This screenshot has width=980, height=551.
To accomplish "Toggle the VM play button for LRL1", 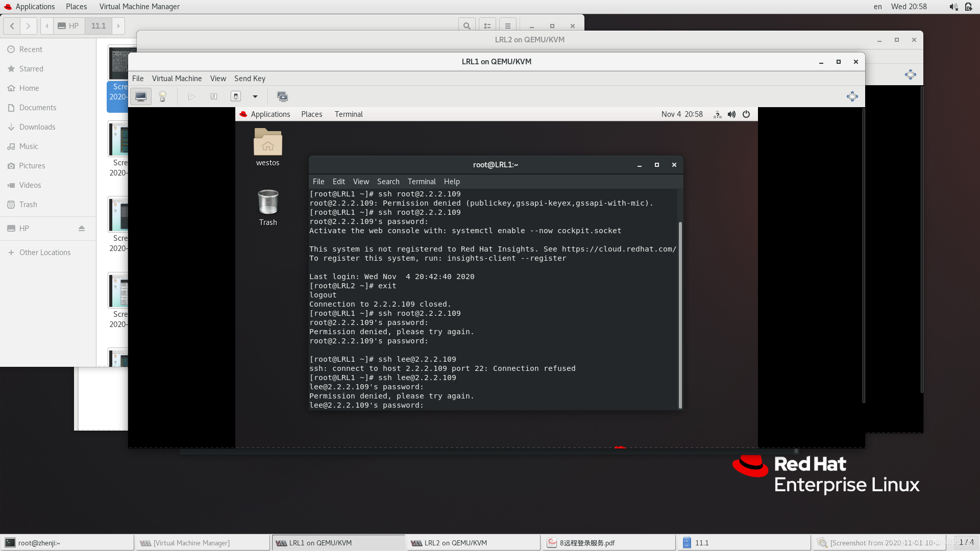I will coord(192,95).
